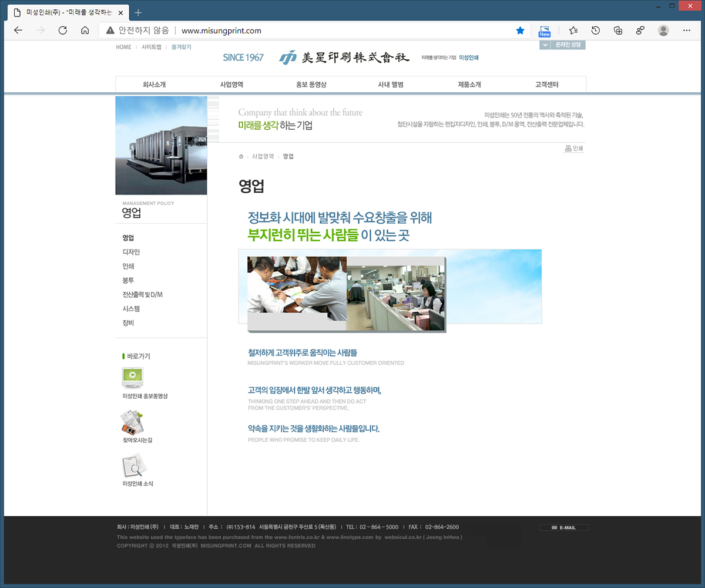Open 미성인쇄 소식 magnifier document icon

133,466
